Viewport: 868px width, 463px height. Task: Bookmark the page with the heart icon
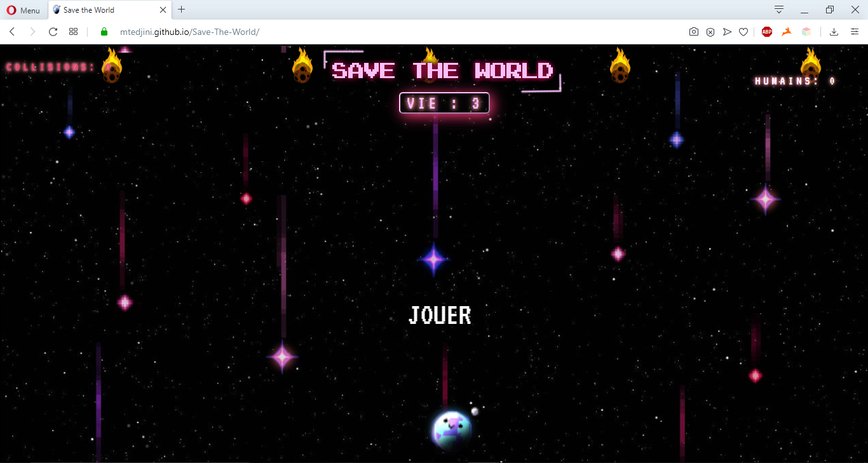tap(743, 32)
